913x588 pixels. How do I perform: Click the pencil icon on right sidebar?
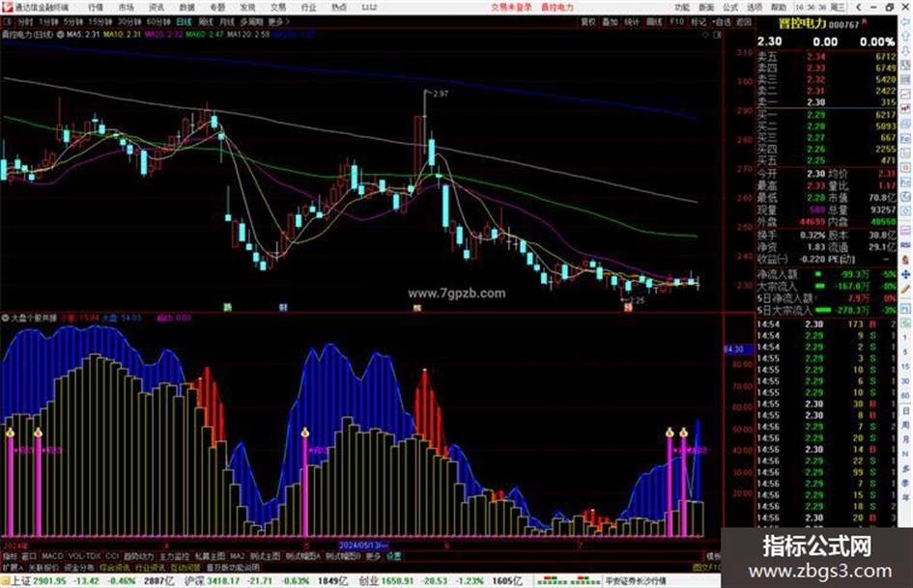point(906,289)
